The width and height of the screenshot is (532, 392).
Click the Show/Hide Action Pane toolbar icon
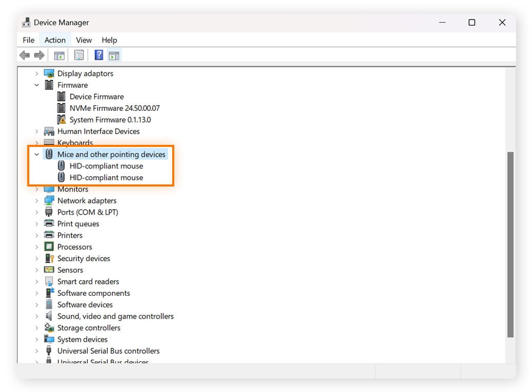[x=114, y=55]
